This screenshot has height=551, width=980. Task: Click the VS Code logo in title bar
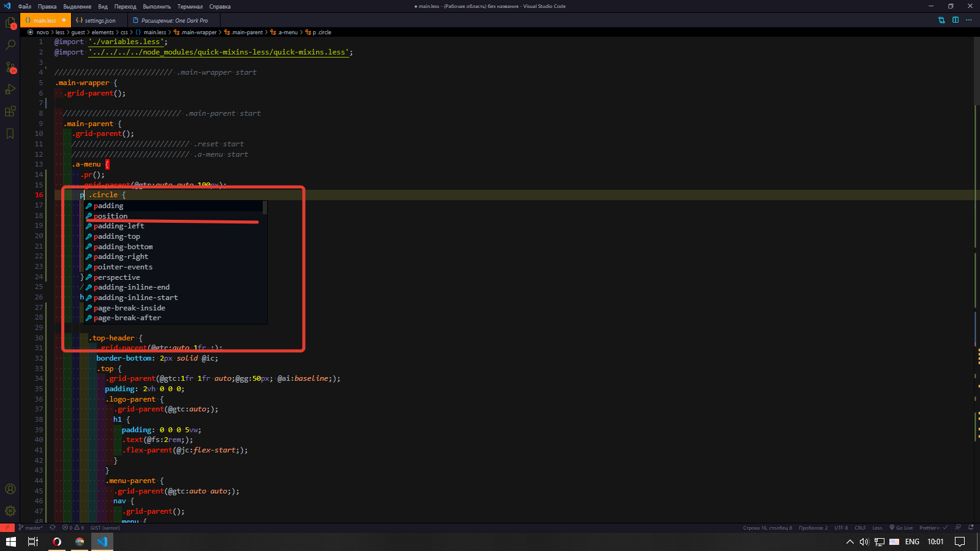[x=7, y=6]
